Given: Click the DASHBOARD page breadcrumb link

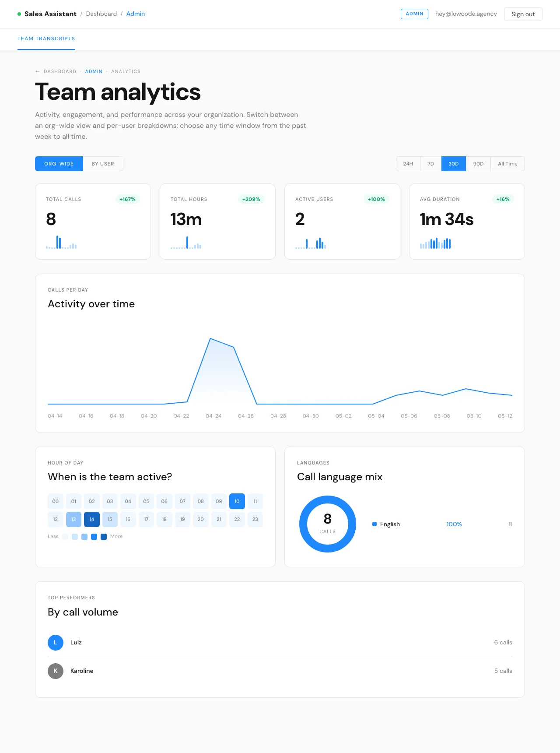Looking at the screenshot, I should 60,71.
